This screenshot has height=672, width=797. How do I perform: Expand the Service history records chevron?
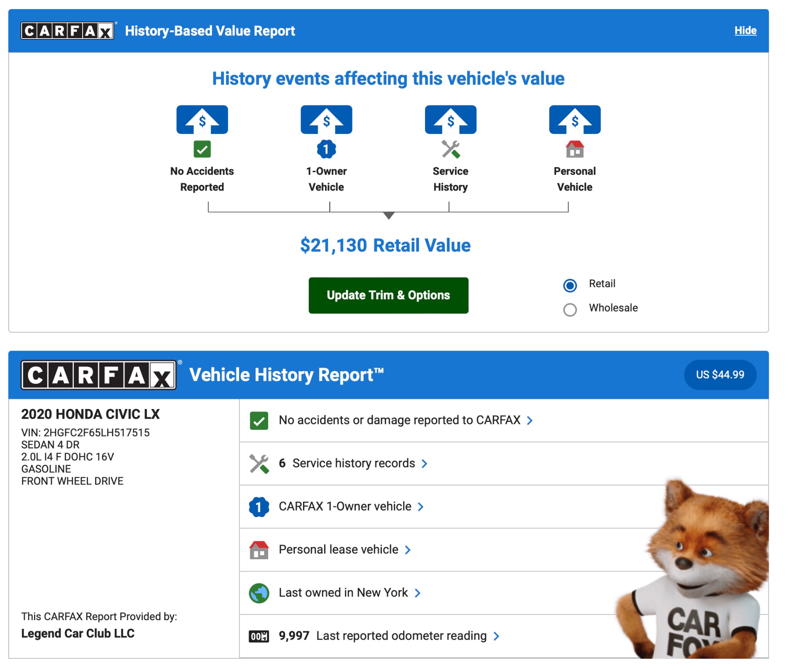[x=424, y=464]
